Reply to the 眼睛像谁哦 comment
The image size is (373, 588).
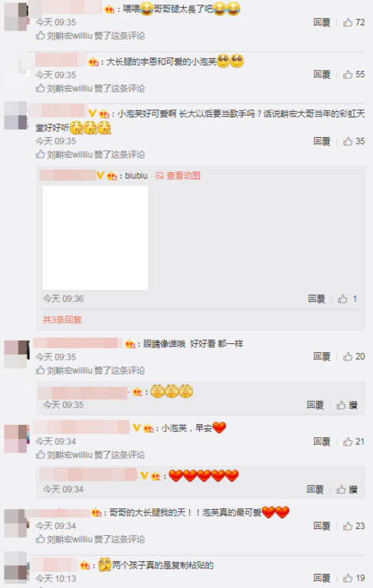pos(322,357)
